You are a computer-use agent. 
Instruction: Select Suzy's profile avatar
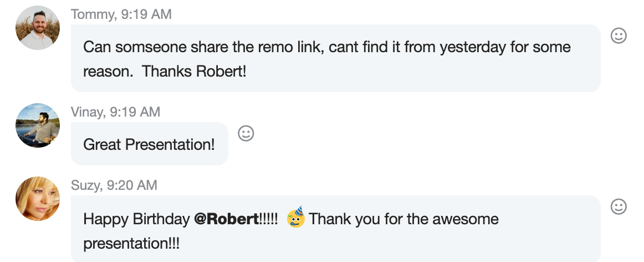(38, 199)
